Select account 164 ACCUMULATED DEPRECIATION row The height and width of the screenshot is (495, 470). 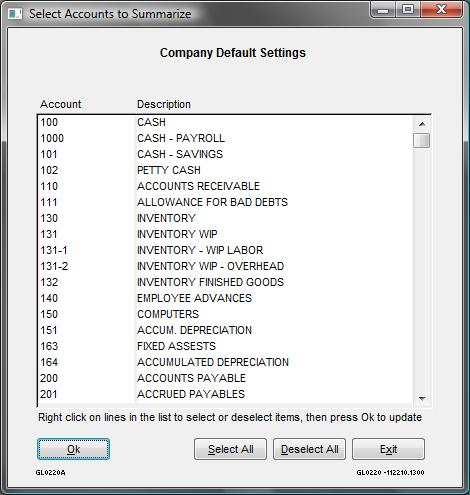coord(225,362)
